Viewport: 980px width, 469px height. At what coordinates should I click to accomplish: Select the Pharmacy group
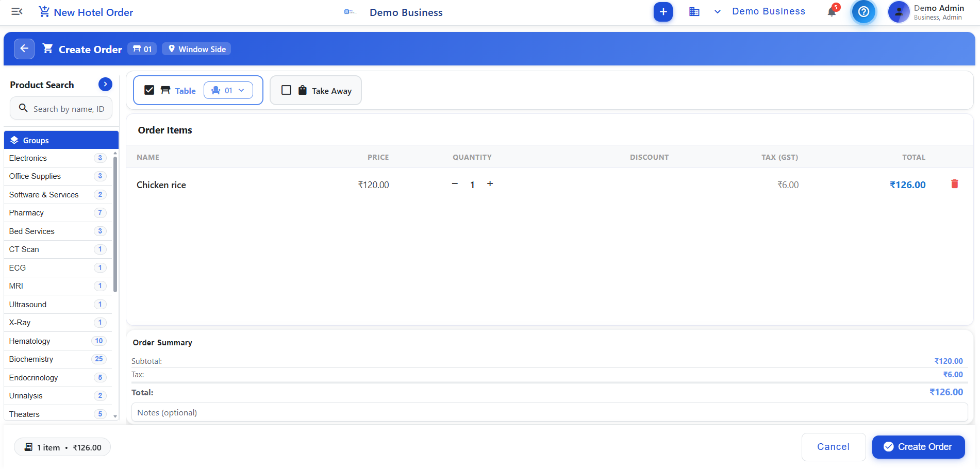58,213
